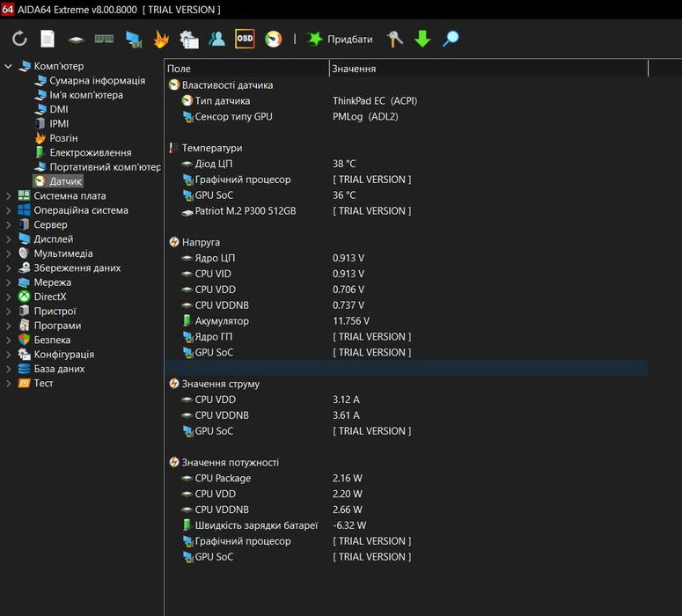Expand the Мультимедіа tree node
Viewport: 682px width, 616px height.
[x=8, y=253]
